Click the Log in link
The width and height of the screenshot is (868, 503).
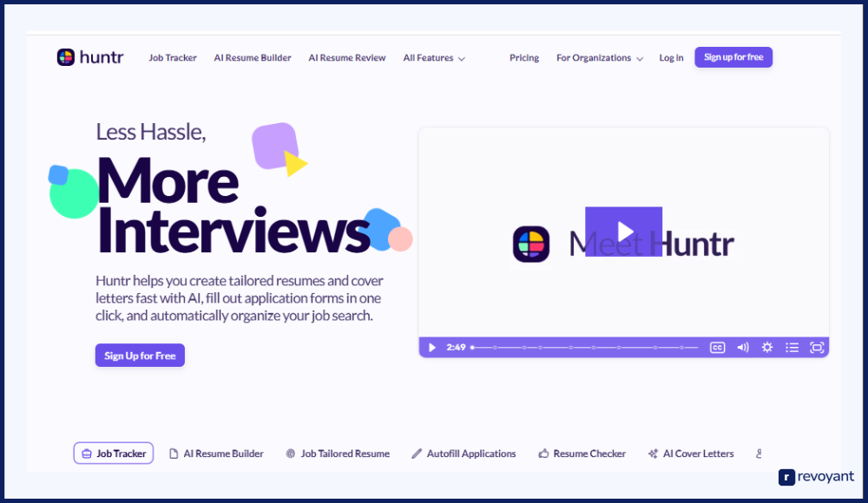coord(671,57)
